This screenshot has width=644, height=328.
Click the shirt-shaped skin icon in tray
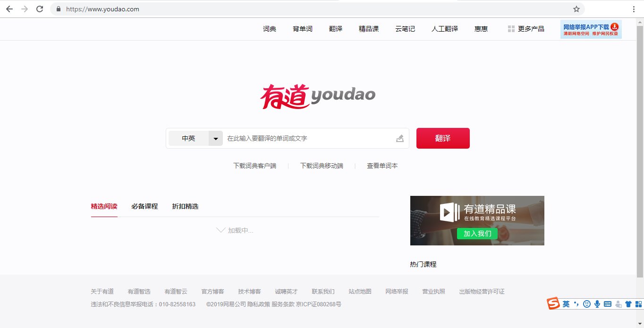tap(628, 303)
